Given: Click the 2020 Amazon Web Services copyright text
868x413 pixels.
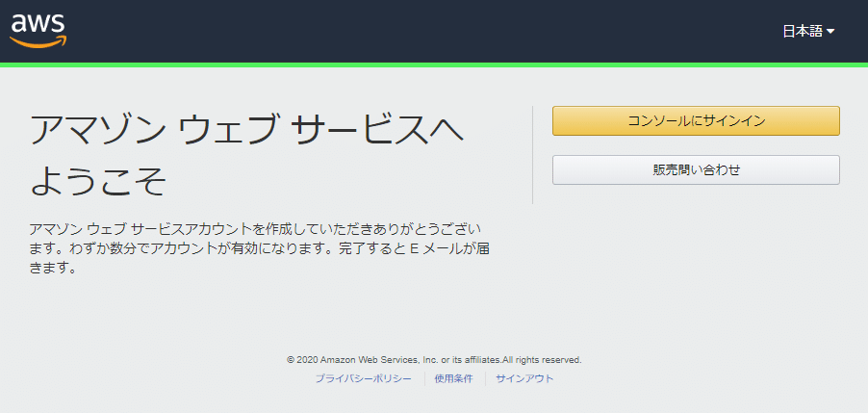Looking at the screenshot, I should (x=434, y=360).
